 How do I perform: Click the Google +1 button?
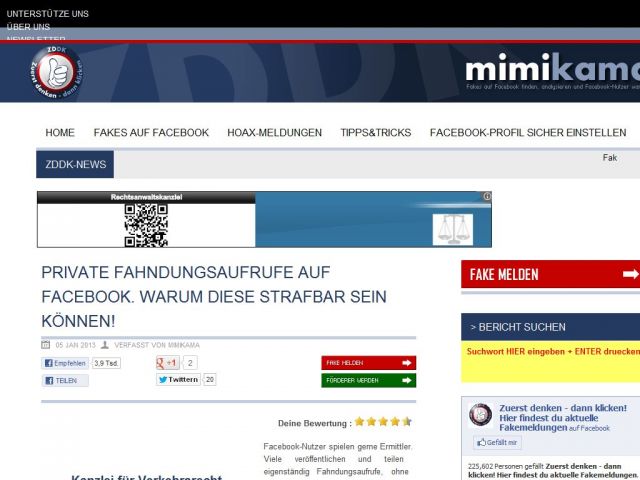tap(167, 363)
